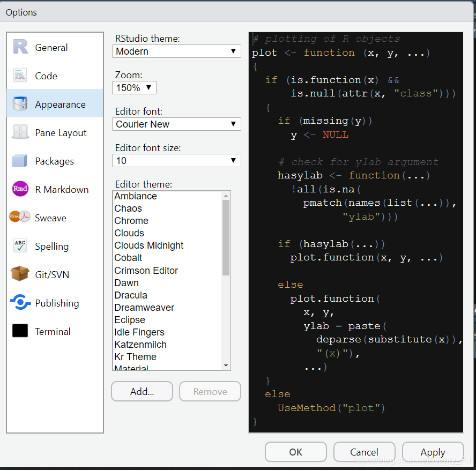
Task: Click the blue Publishing icon
Action: pyautogui.click(x=20, y=302)
